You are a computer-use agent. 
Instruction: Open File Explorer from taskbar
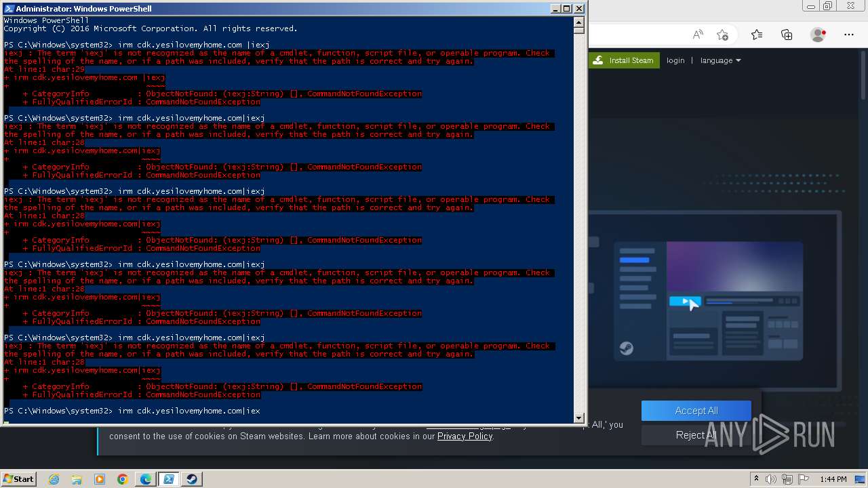coord(77,479)
